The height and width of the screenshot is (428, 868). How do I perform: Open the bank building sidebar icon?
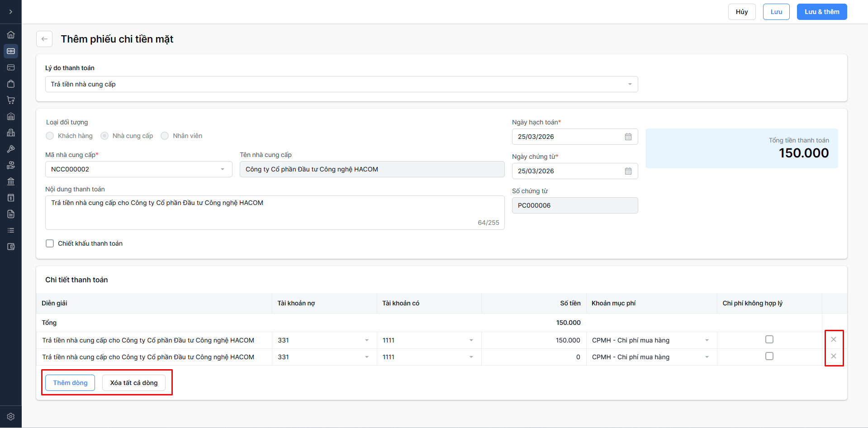coord(11,181)
